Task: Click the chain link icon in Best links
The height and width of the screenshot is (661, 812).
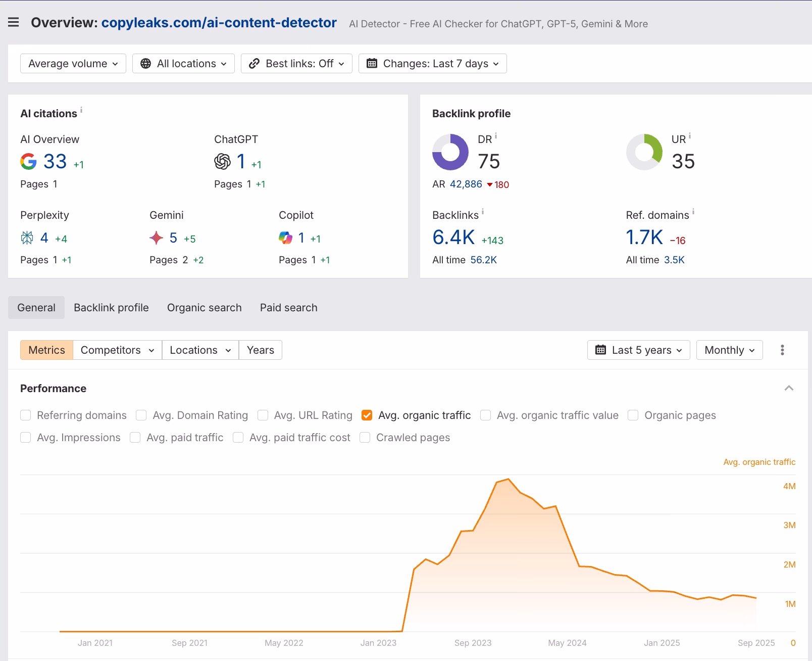Action: (255, 64)
